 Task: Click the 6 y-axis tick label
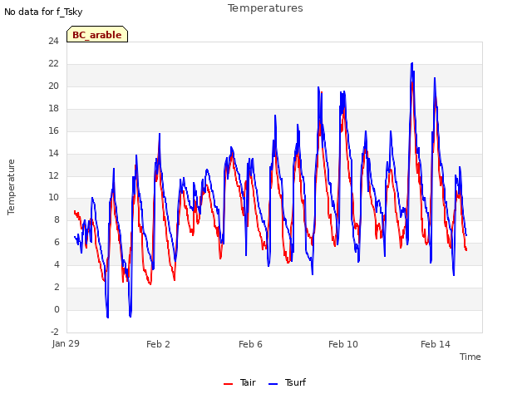point(57,242)
